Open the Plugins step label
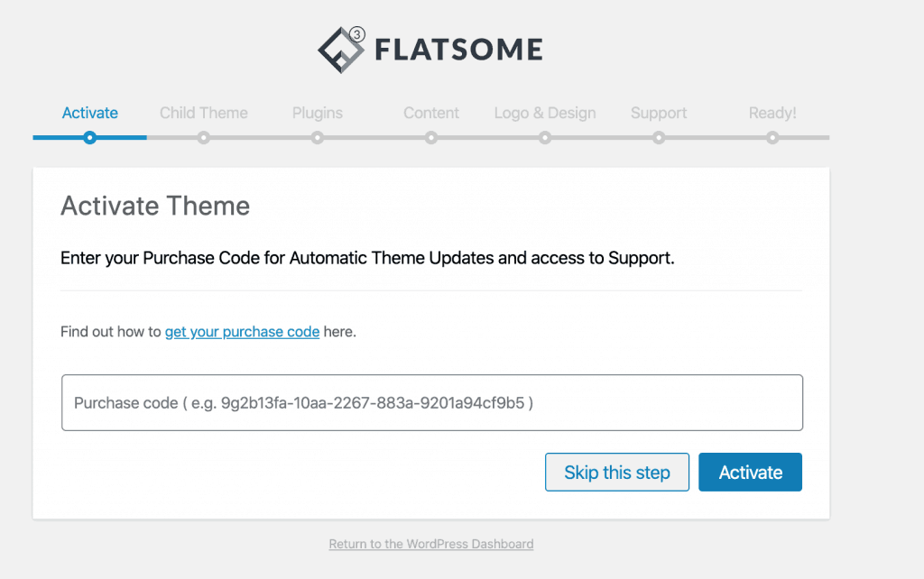Viewport: 924px width, 579px height. click(317, 113)
